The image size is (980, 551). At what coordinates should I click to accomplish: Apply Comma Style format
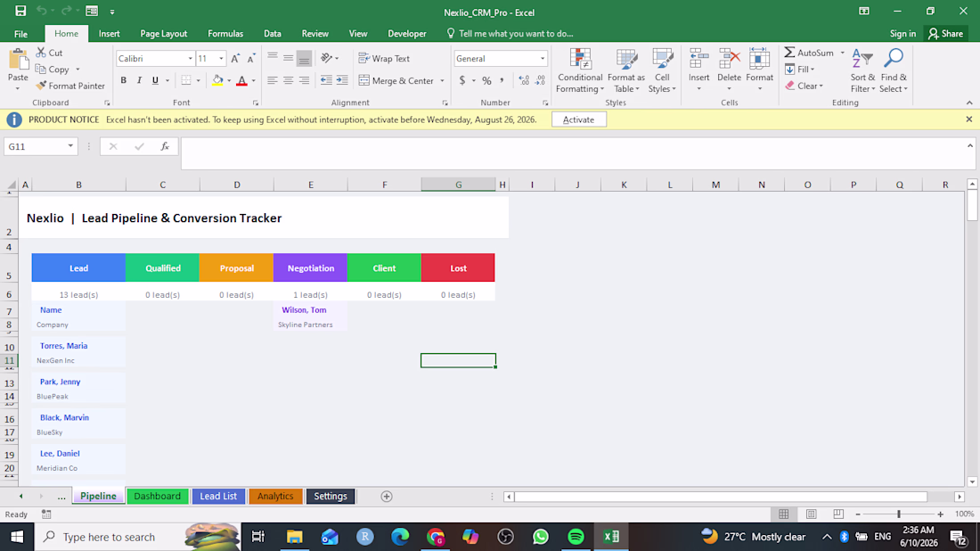[502, 80]
